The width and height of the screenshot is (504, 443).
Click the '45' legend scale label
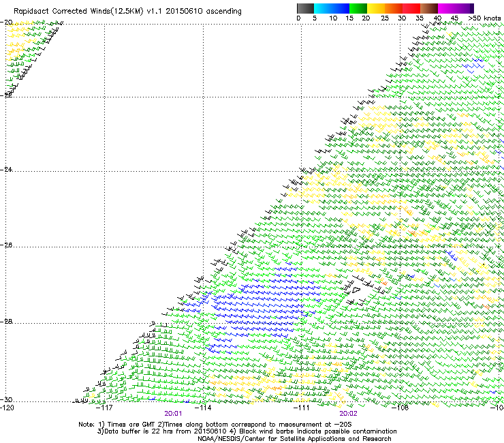pos(454,18)
